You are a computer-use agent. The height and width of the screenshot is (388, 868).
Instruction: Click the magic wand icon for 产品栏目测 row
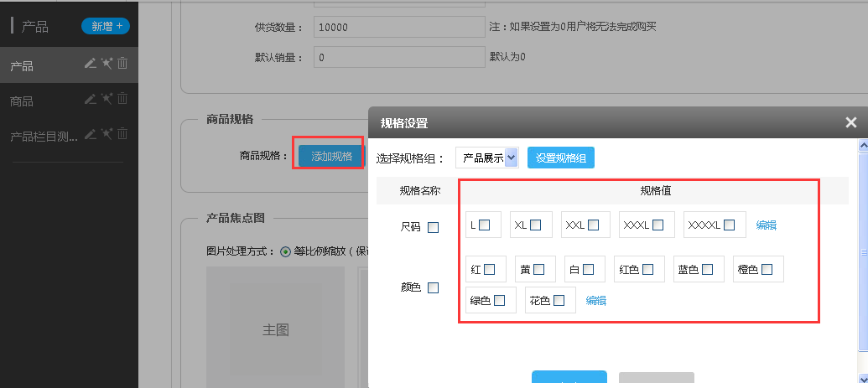(107, 134)
